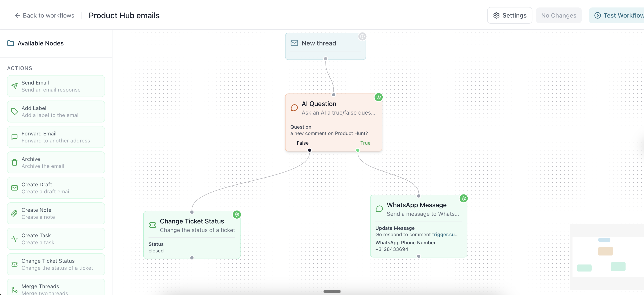Select the Forward Email action node
Screen dimensions: 644x295
click(x=56, y=137)
